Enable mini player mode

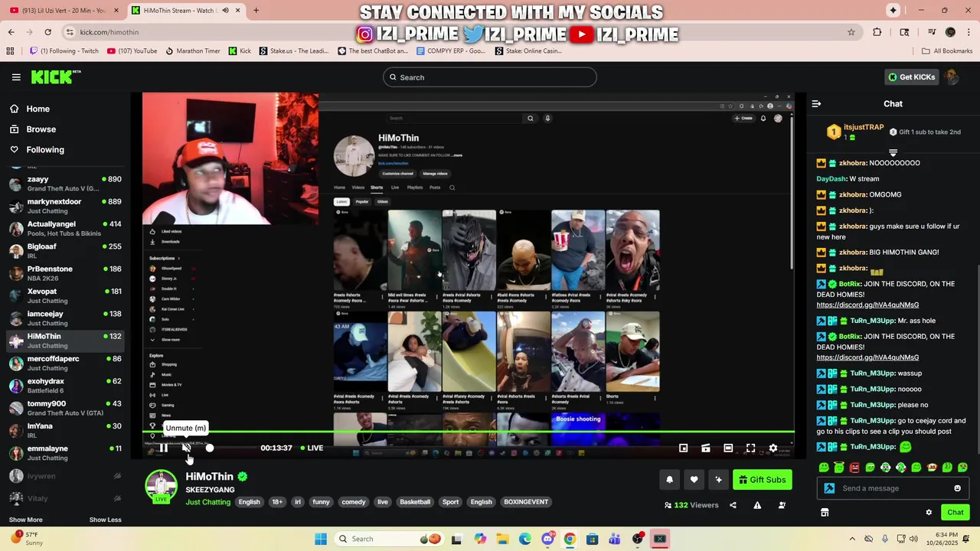coord(684,448)
